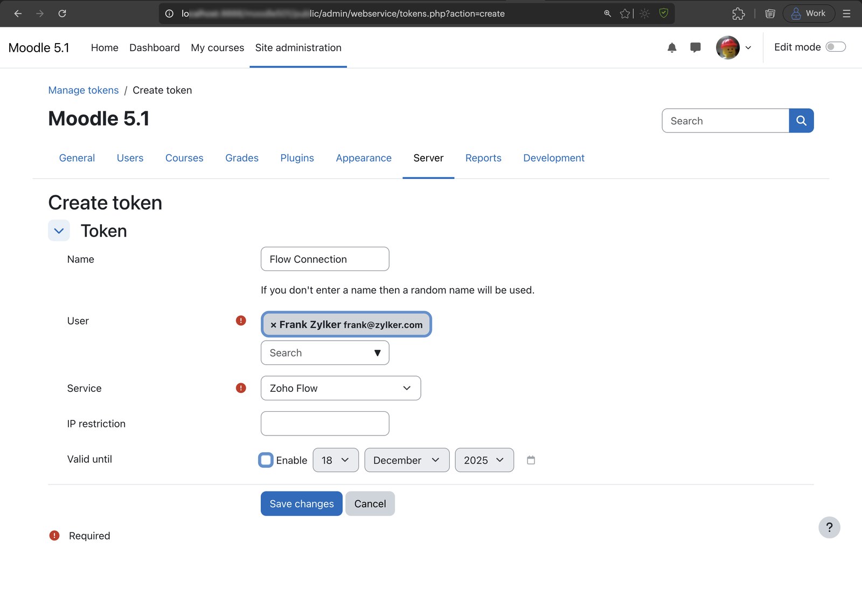Toggle Edit mode switch
This screenshot has width=862, height=616.
click(836, 47)
